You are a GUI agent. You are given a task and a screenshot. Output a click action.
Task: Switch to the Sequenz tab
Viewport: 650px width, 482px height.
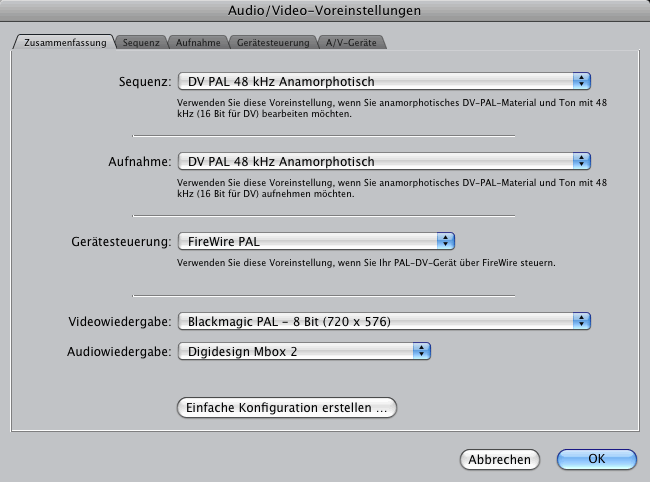(x=141, y=42)
